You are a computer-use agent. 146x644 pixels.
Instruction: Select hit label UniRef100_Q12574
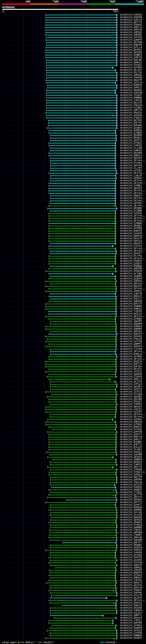131,598
